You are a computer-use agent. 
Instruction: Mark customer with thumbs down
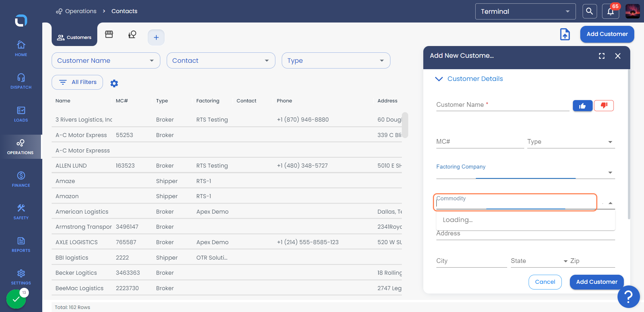pos(604,106)
